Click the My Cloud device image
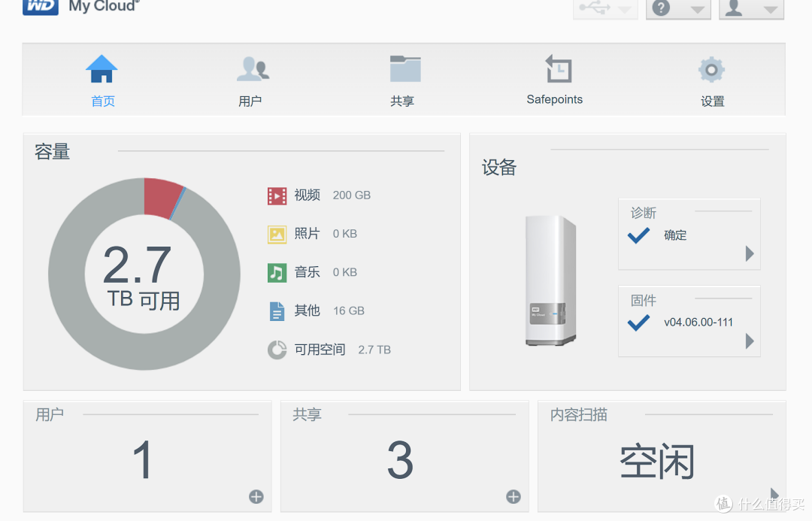This screenshot has width=812, height=521. pos(550,280)
